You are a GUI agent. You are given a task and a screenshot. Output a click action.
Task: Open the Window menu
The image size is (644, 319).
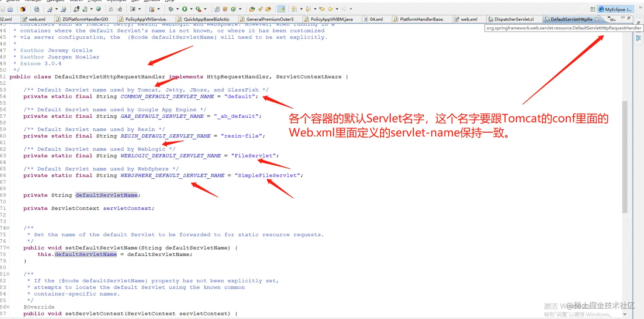coord(151,2)
